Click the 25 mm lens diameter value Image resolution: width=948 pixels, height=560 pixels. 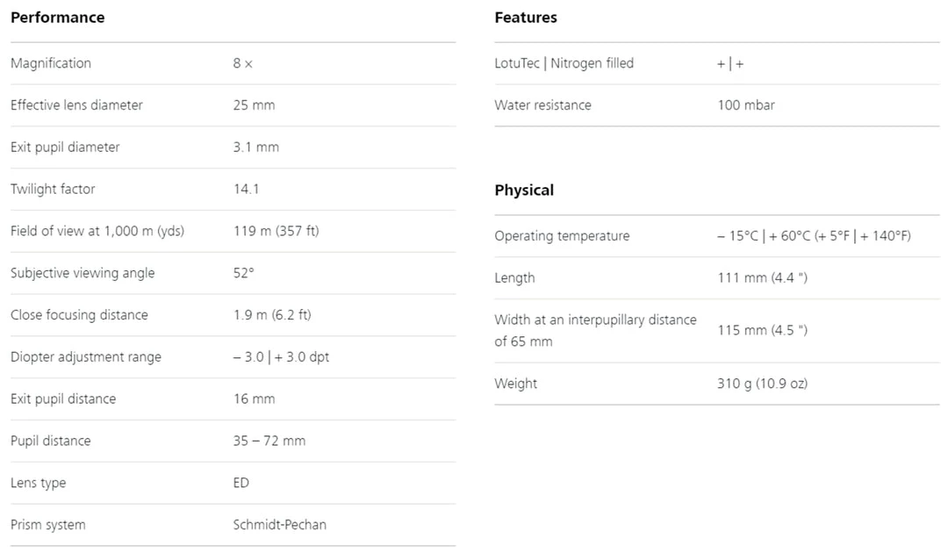[254, 105]
